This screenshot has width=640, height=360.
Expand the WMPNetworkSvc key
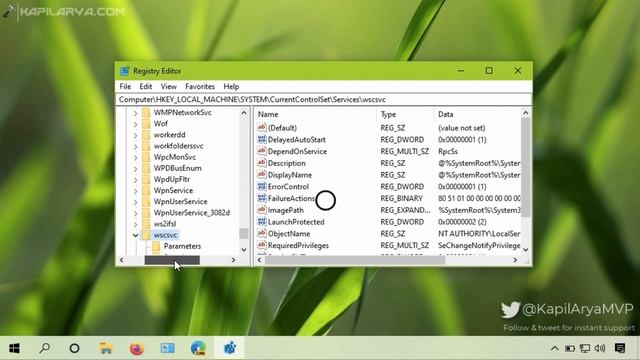click(x=136, y=113)
